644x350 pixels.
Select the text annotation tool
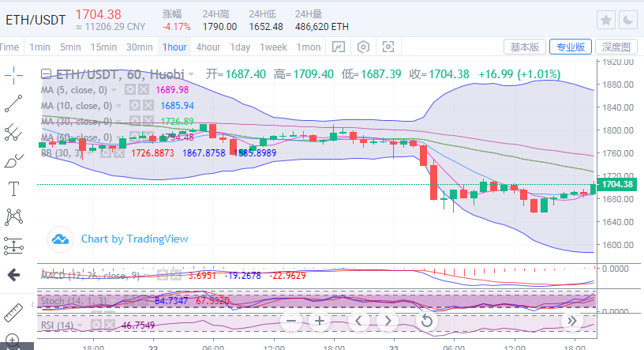point(13,189)
